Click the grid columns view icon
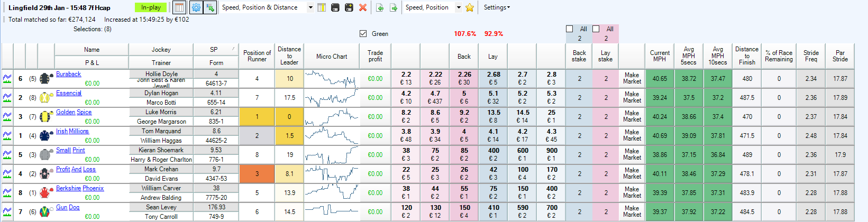The width and height of the screenshot is (868, 222). click(179, 7)
